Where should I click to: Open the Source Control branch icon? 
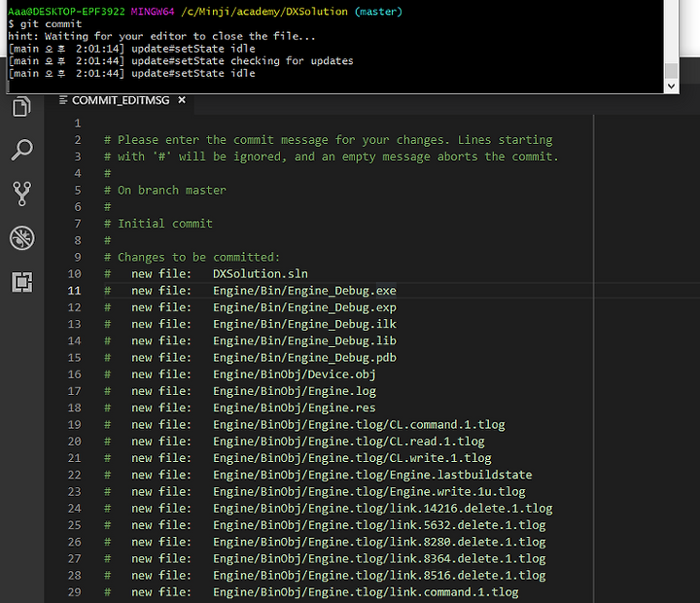pyautogui.click(x=21, y=194)
